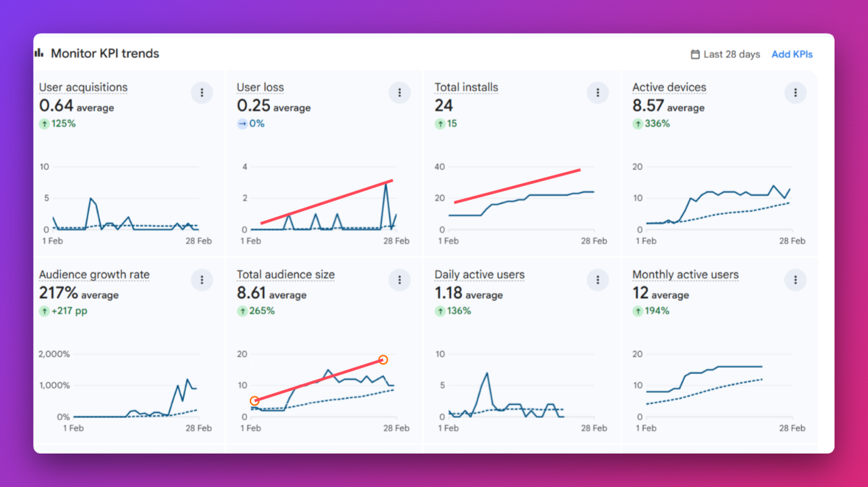Open the Daily active users three-dot menu
The height and width of the screenshot is (487, 868).
[597, 280]
